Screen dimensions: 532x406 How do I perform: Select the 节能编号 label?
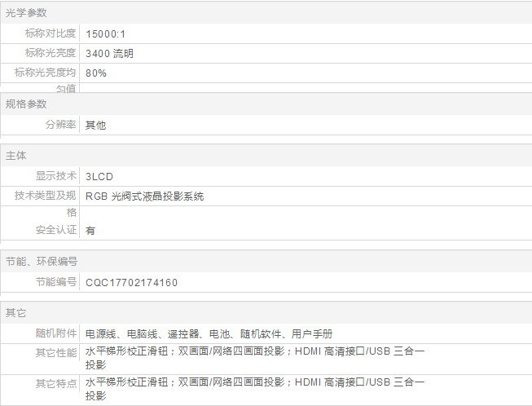pos(56,282)
